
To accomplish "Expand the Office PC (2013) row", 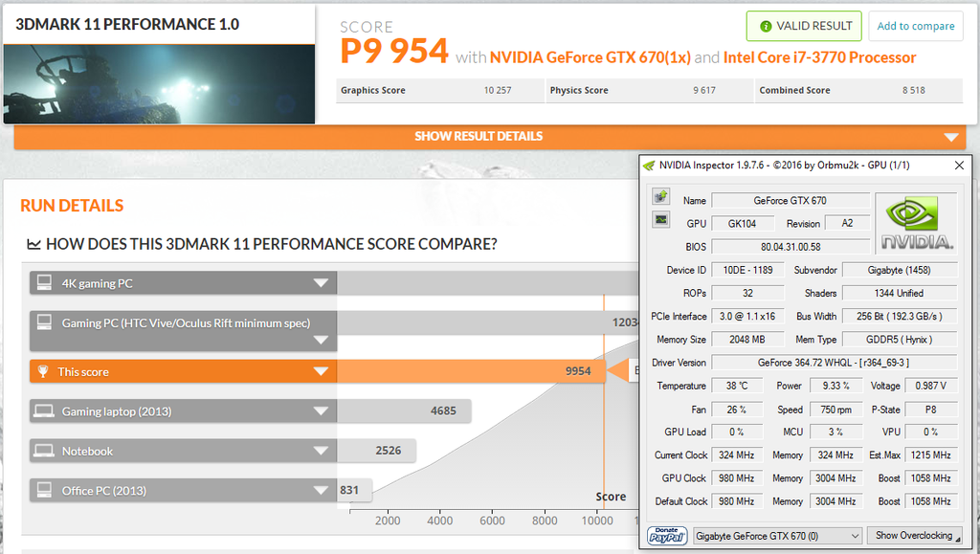I will point(321,490).
